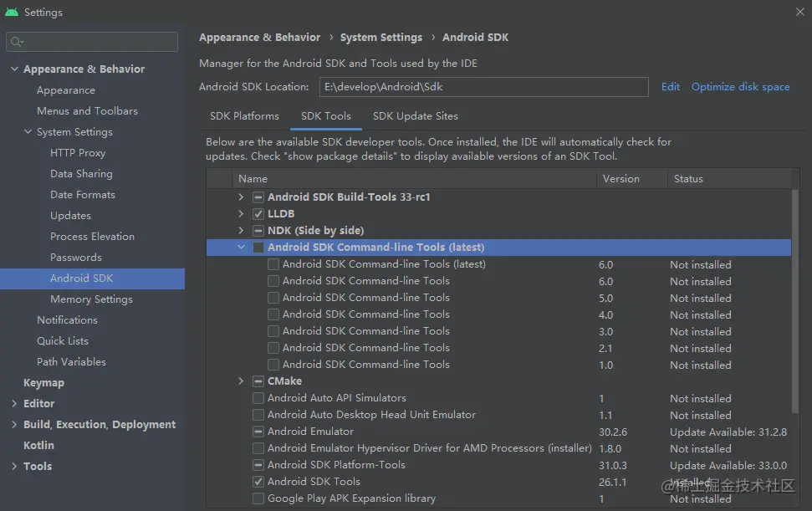Toggle the LLDB checkbox
Screen dimensions: 812x511
258,214
